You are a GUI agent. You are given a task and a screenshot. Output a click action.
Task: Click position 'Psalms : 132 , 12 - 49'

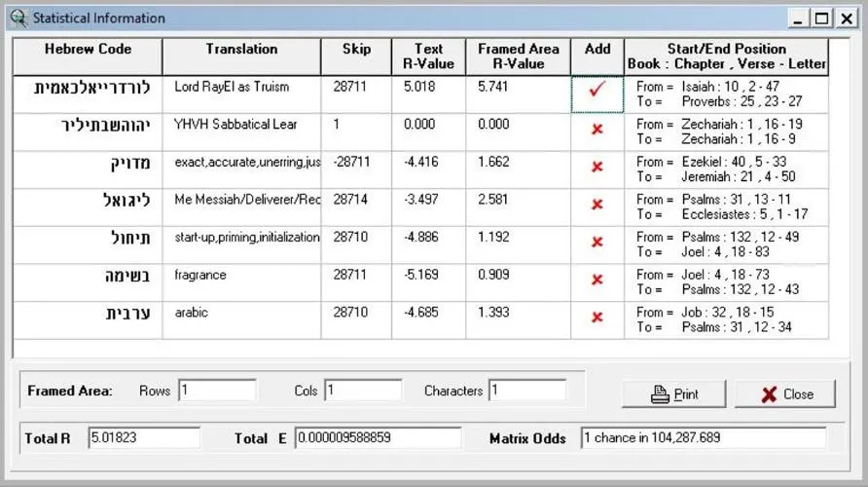(741, 237)
